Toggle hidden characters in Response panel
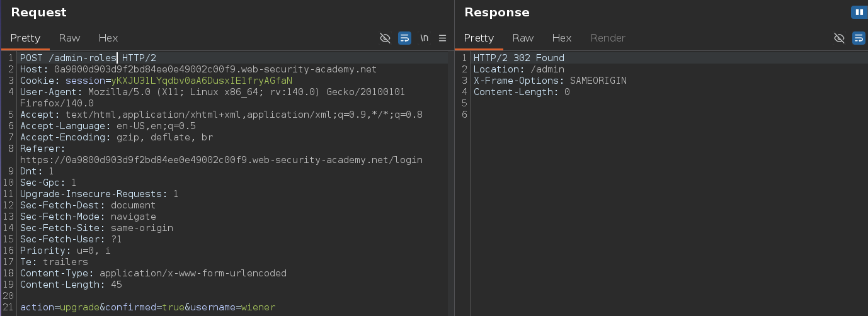The width and height of the screenshot is (868, 316). point(839,38)
